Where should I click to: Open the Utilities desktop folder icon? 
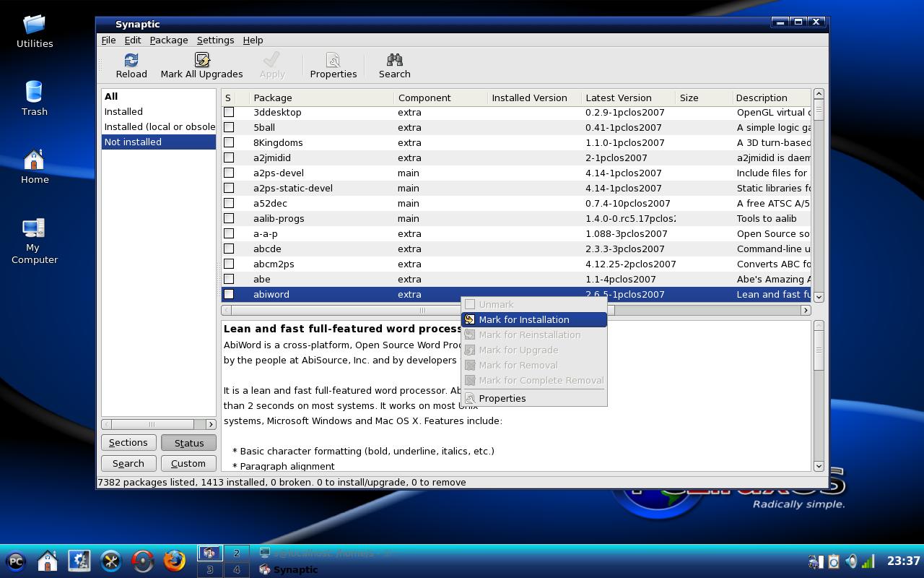(x=35, y=25)
